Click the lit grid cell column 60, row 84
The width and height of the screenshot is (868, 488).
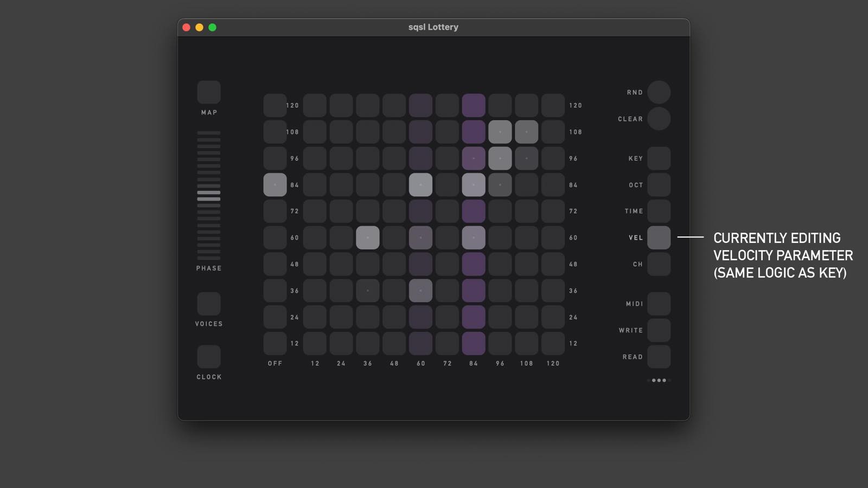420,185
